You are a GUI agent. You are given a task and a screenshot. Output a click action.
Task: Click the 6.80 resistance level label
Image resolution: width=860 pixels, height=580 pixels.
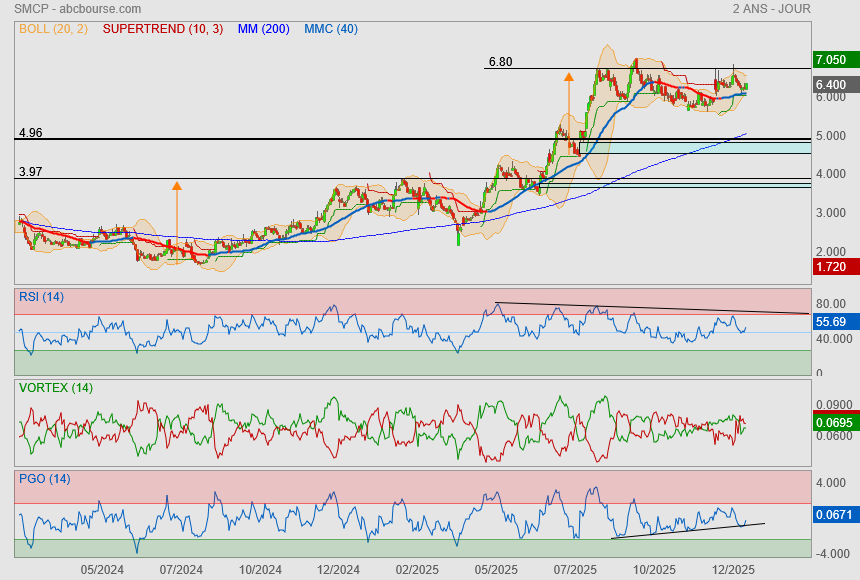pyautogui.click(x=500, y=62)
